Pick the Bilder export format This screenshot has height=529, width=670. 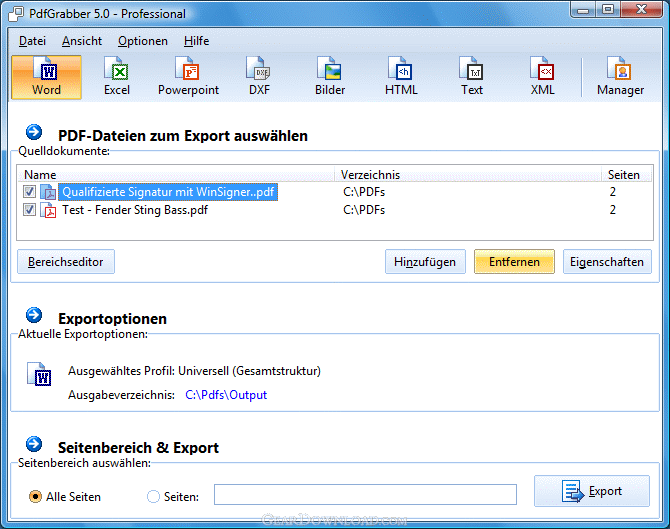[x=330, y=77]
